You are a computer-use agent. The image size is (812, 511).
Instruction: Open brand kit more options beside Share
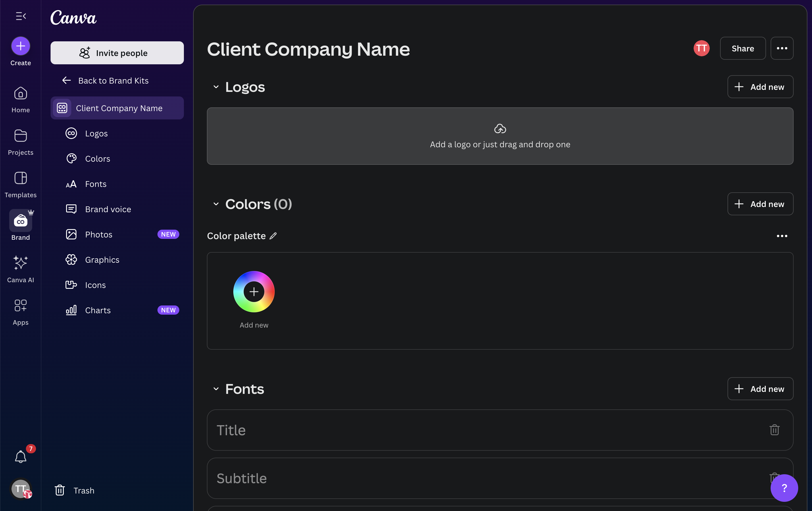click(x=782, y=48)
